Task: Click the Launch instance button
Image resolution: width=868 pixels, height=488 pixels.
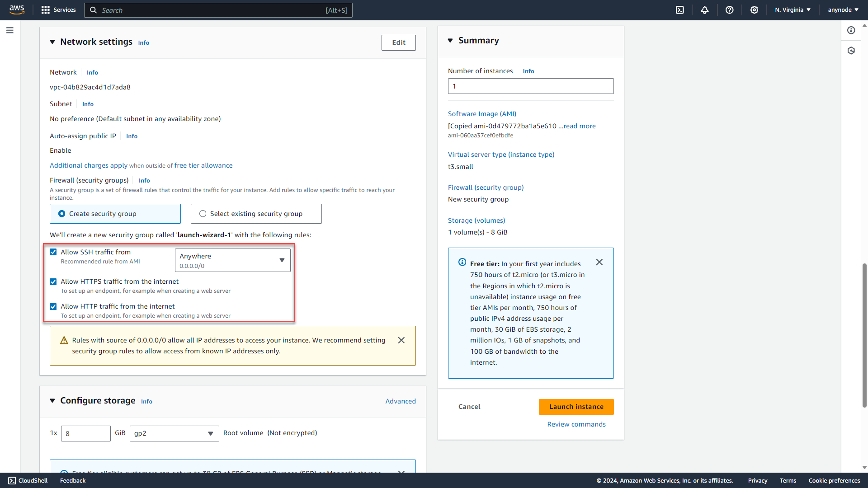Action: (x=576, y=407)
